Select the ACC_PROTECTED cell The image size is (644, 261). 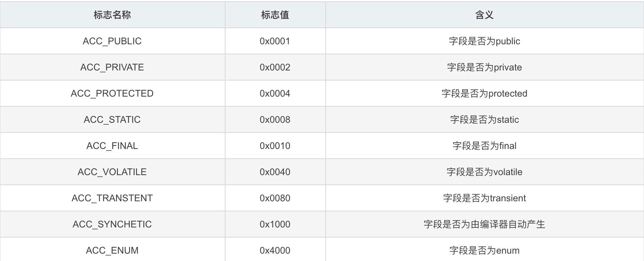pos(112,93)
